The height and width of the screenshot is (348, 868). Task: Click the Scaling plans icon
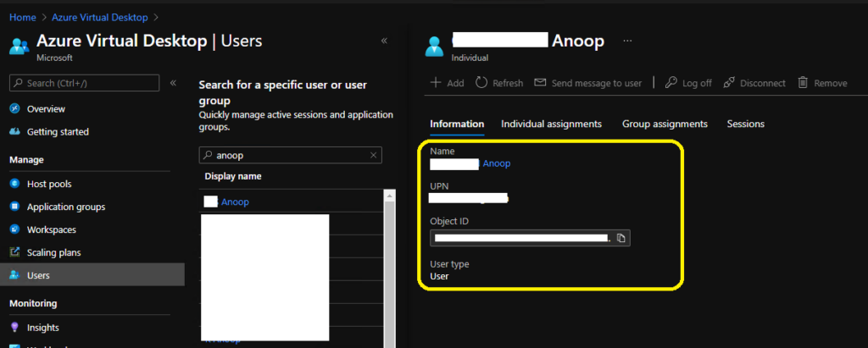point(15,252)
